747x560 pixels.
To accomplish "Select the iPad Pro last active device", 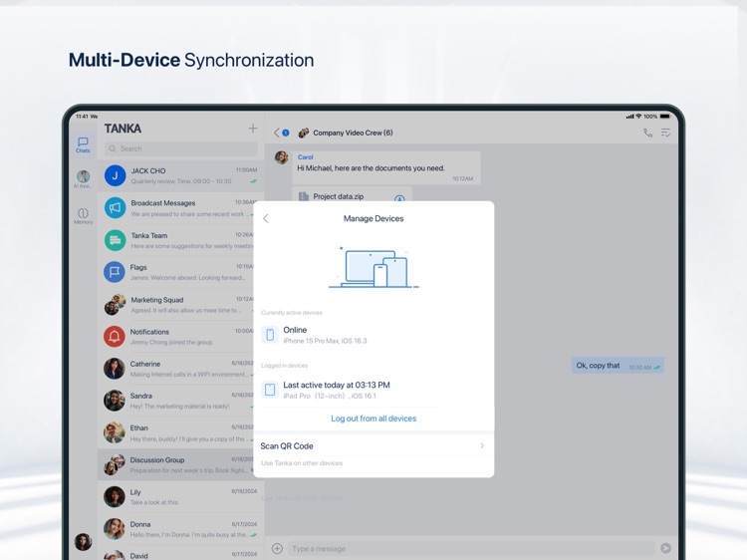I will point(373,390).
